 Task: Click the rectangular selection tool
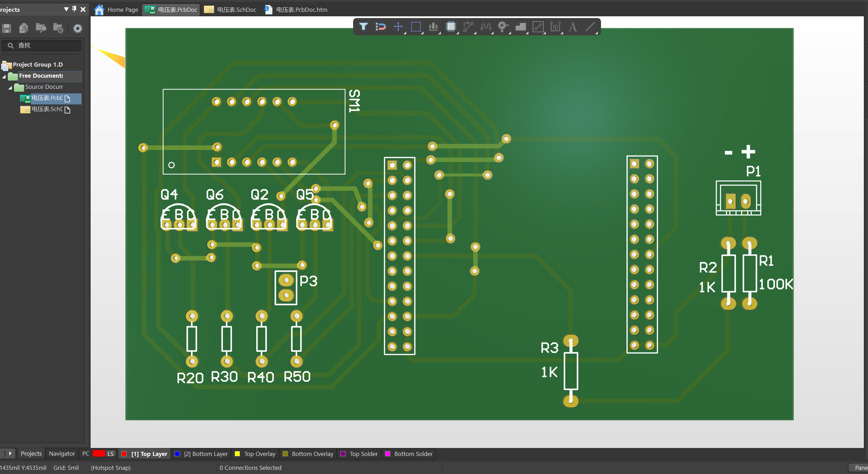[416, 27]
